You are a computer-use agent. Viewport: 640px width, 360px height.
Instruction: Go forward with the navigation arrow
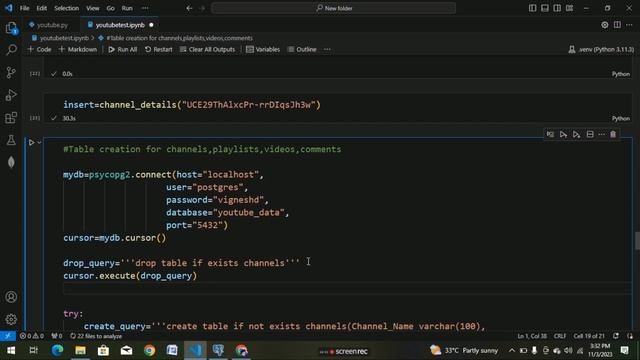tap(202, 8)
